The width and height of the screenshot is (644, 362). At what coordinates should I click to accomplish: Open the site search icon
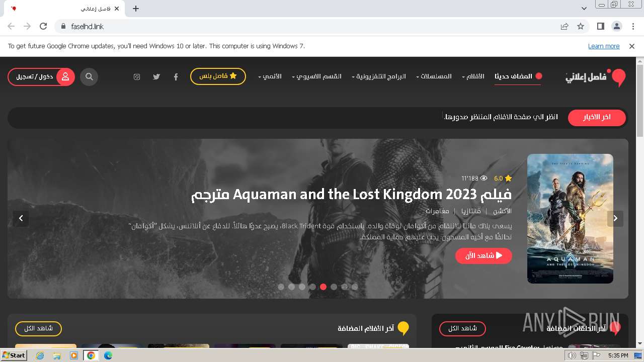click(89, 77)
